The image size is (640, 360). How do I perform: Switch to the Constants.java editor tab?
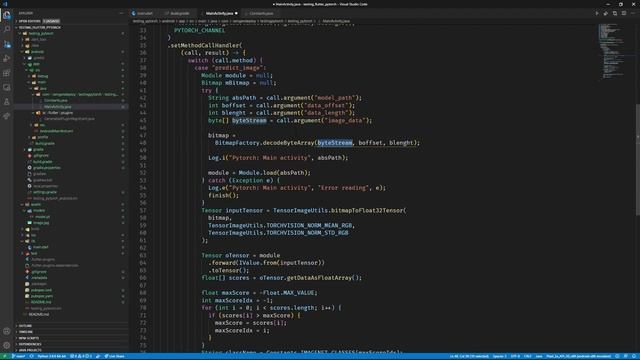261,13
